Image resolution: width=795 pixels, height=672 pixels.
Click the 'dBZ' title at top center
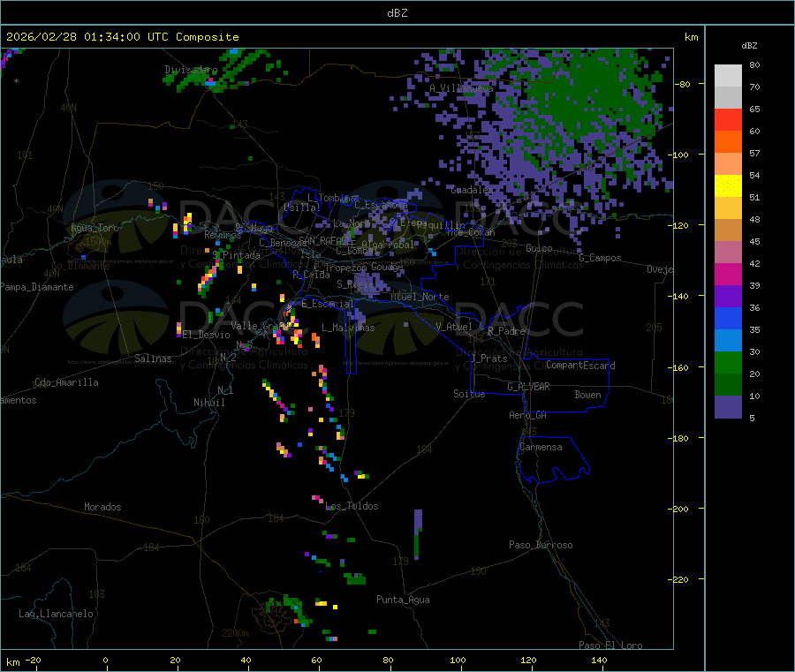[397, 13]
